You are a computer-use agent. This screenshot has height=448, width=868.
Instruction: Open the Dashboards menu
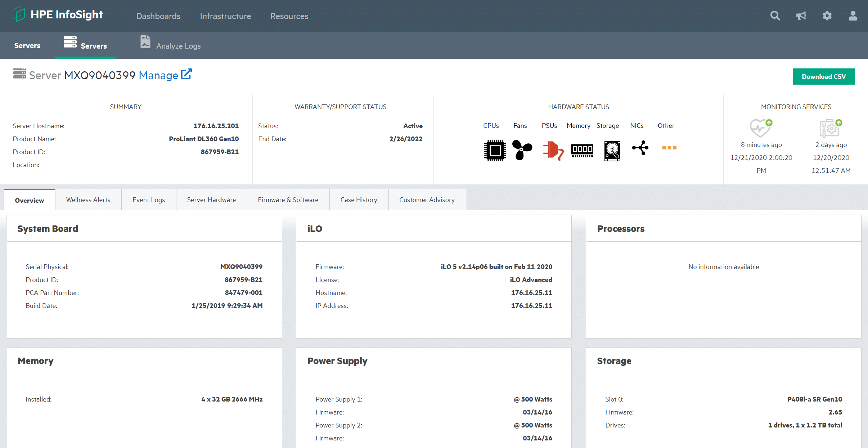point(158,16)
